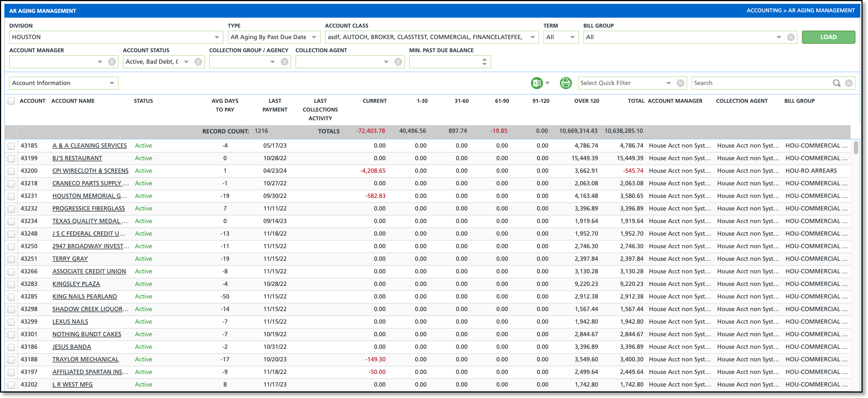Clear the Quick Filter selection
Screen dimensions: 868x398
(680, 83)
